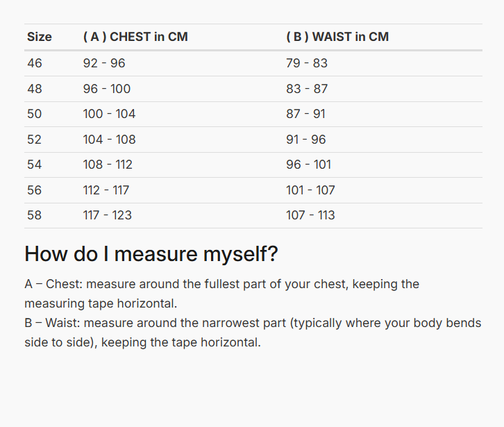504x427 pixels.
Task: Select size 48 in the Size column
Action: pyautogui.click(x=35, y=89)
